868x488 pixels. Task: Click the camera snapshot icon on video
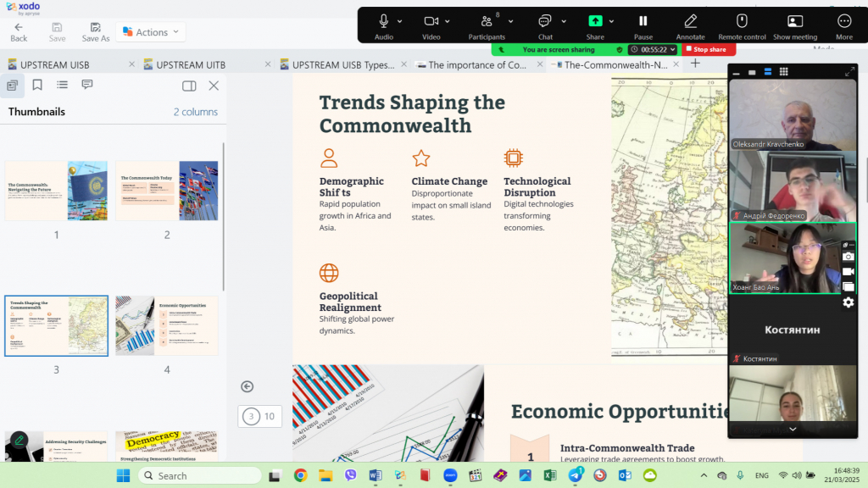(x=848, y=257)
